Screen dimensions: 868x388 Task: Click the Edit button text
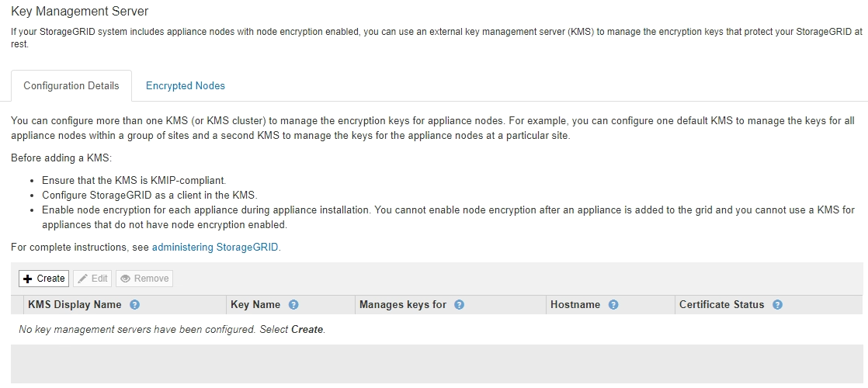pyautogui.click(x=99, y=279)
